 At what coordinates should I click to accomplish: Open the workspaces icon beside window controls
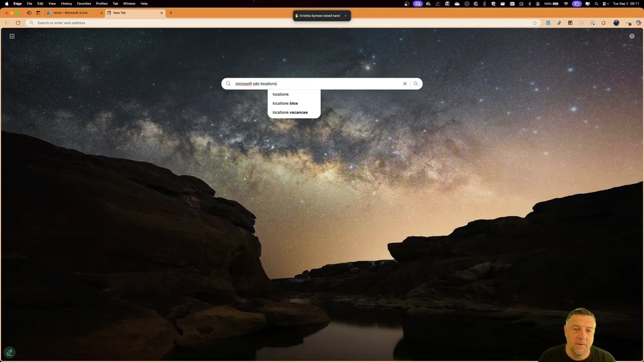(29, 13)
